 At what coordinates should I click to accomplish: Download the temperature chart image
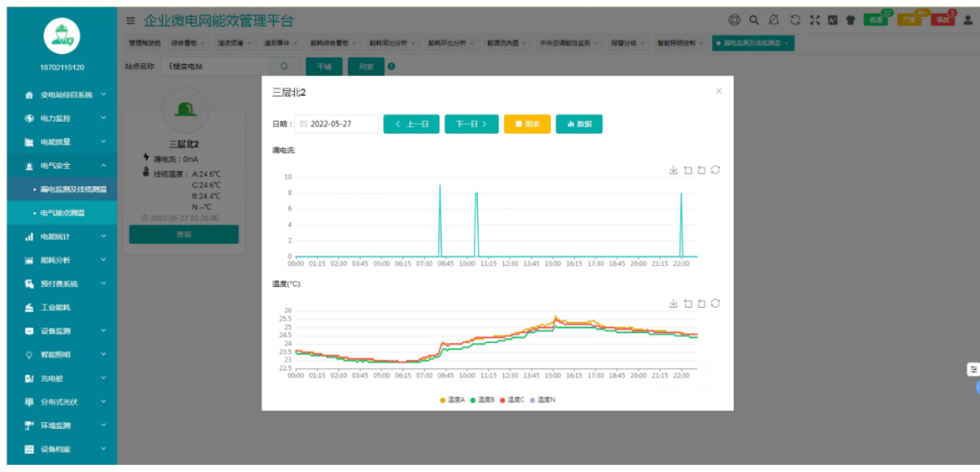pyautogui.click(x=673, y=303)
